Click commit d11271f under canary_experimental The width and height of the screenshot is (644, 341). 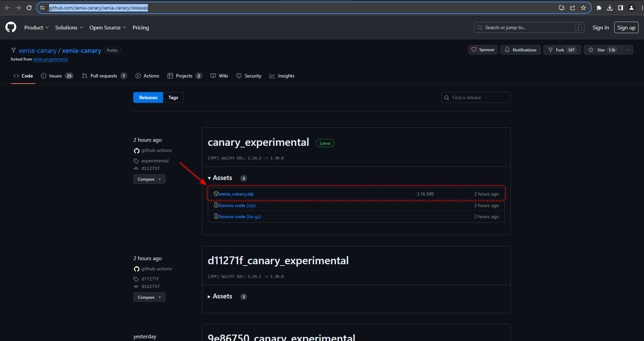(x=151, y=168)
